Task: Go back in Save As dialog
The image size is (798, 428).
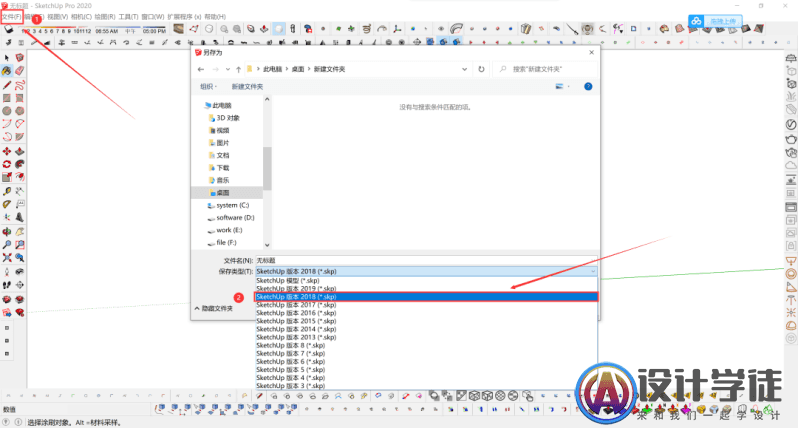Action: click(201, 69)
